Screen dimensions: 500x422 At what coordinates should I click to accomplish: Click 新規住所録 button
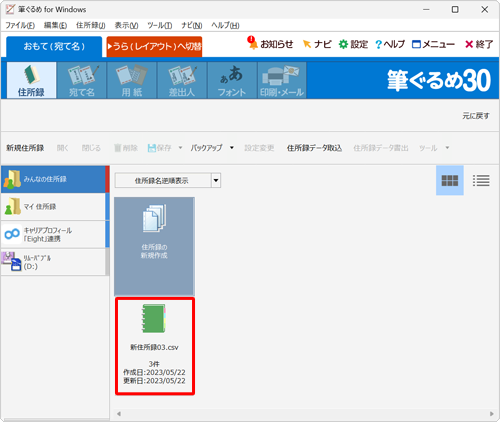(25, 148)
